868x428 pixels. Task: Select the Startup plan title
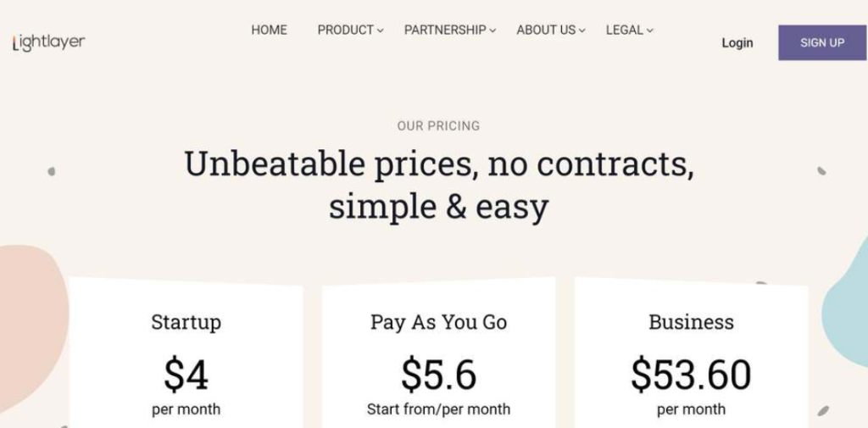point(186,322)
